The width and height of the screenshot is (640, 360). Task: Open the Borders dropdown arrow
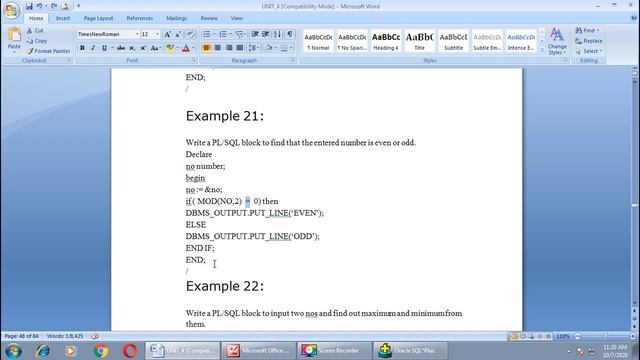[291, 48]
